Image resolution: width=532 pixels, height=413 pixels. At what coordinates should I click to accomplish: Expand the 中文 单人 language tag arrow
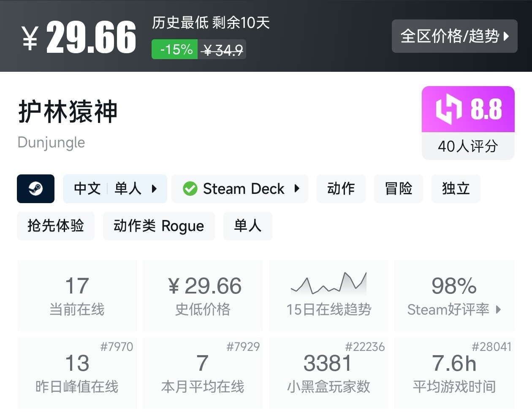(x=154, y=189)
